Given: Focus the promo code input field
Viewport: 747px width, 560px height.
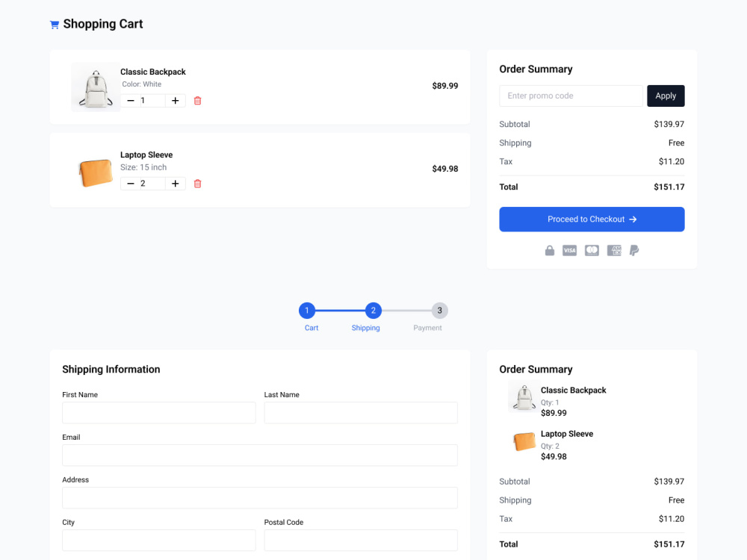Looking at the screenshot, I should pos(571,96).
